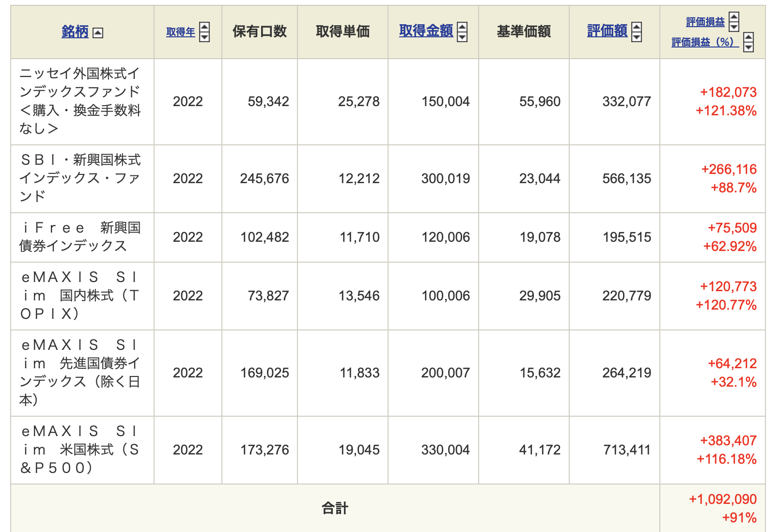Image resolution: width=780 pixels, height=532 pixels.
Task: Sort 取得年 descending with the down arrow
Action: coord(204,37)
